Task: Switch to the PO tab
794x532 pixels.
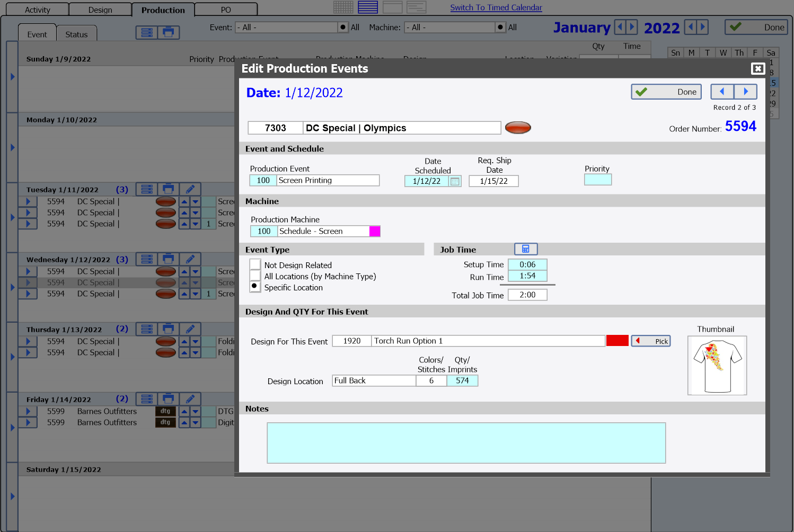Action: point(226,9)
